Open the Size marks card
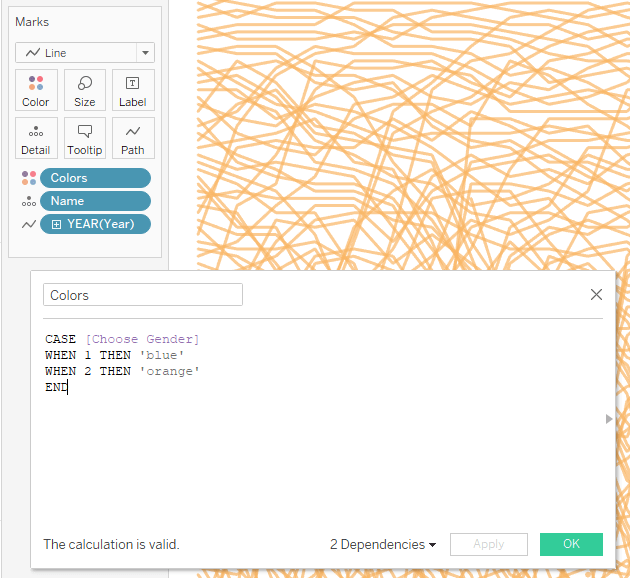Viewport: 630px width, 578px height. click(85, 90)
